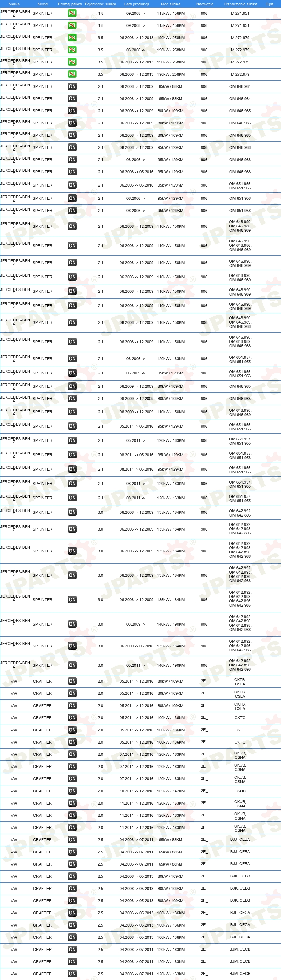Click the 'Nadwozie' column header

[205, 4]
